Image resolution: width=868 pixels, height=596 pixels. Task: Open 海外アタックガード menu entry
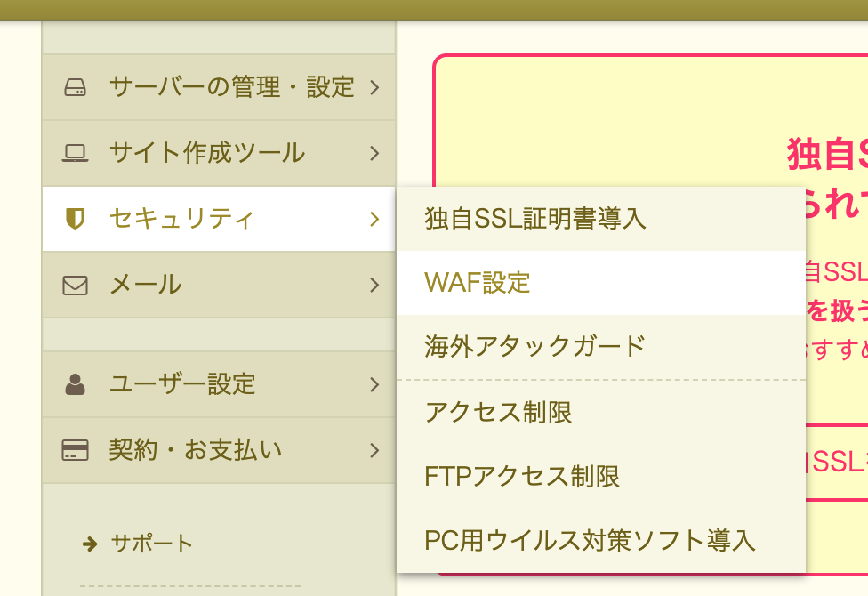pos(535,346)
